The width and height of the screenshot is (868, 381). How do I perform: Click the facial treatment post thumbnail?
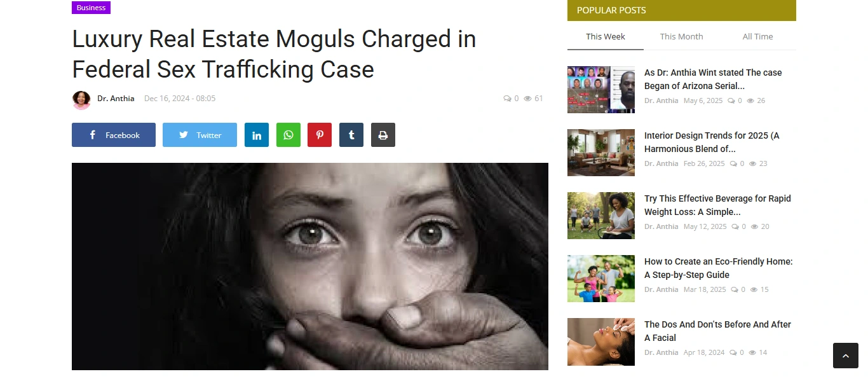601,342
